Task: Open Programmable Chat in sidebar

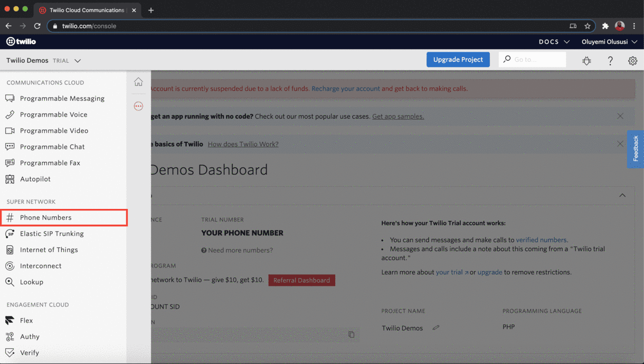Action: (x=52, y=147)
